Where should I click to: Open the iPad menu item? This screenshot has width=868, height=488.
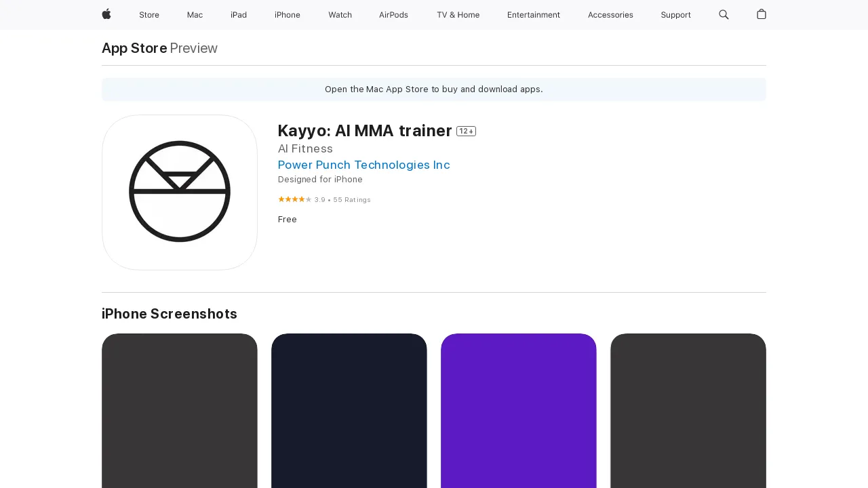click(239, 15)
